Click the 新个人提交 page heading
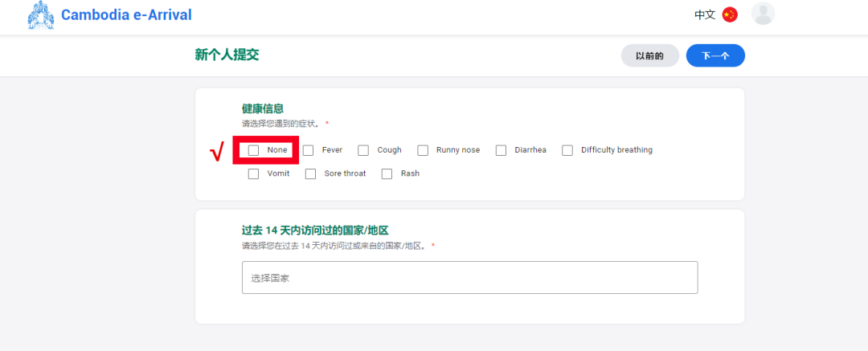The width and height of the screenshot is (868, 351). click(227, 55)
